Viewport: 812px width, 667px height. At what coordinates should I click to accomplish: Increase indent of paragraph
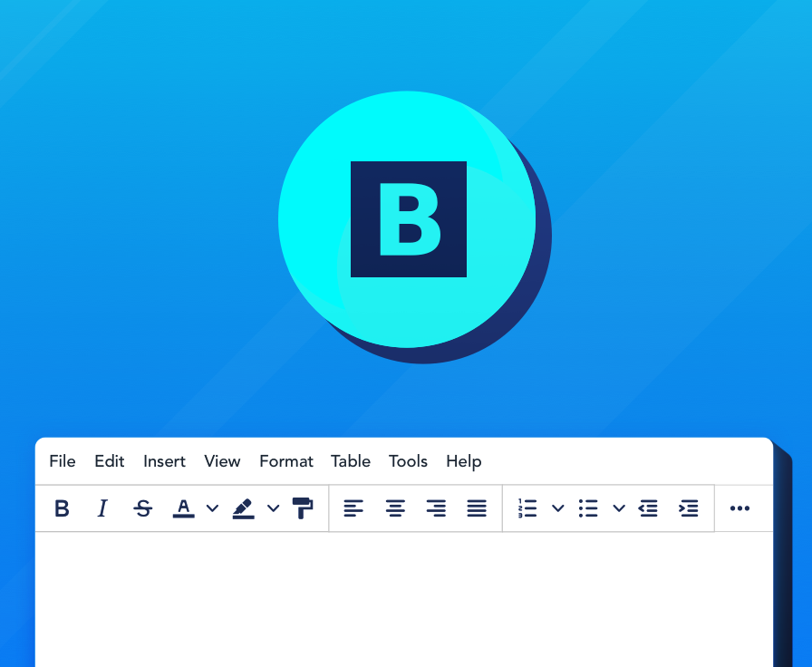point(689,508)
